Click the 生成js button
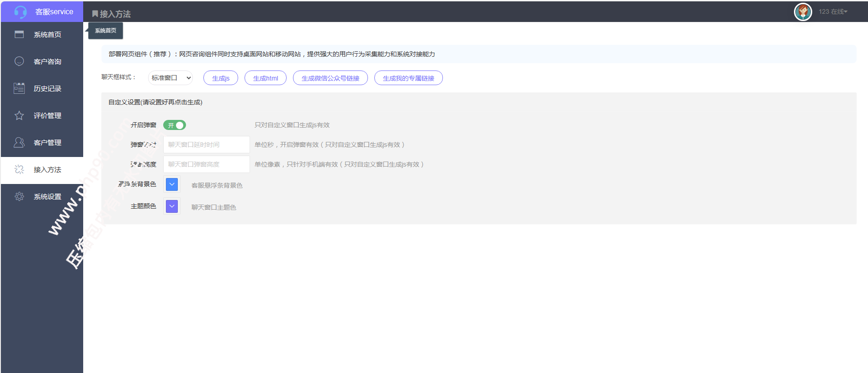Screen dimensions: 868x373 [221, 78]
